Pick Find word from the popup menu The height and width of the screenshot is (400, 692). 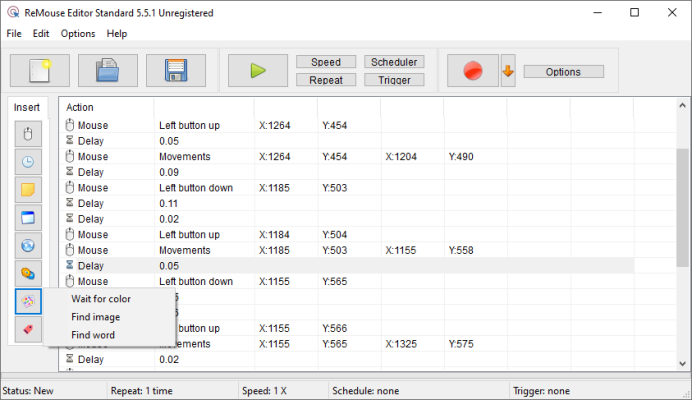93,335
